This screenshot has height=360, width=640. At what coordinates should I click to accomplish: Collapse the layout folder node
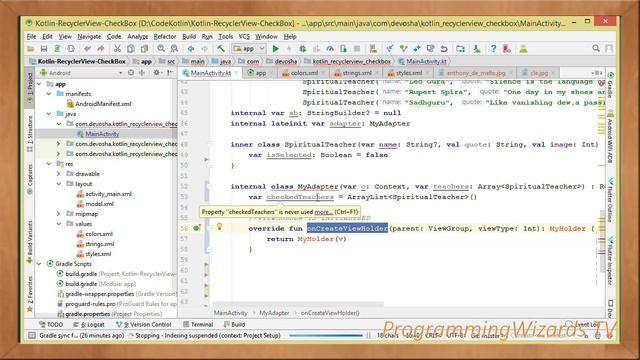click(x=58, y=184)
